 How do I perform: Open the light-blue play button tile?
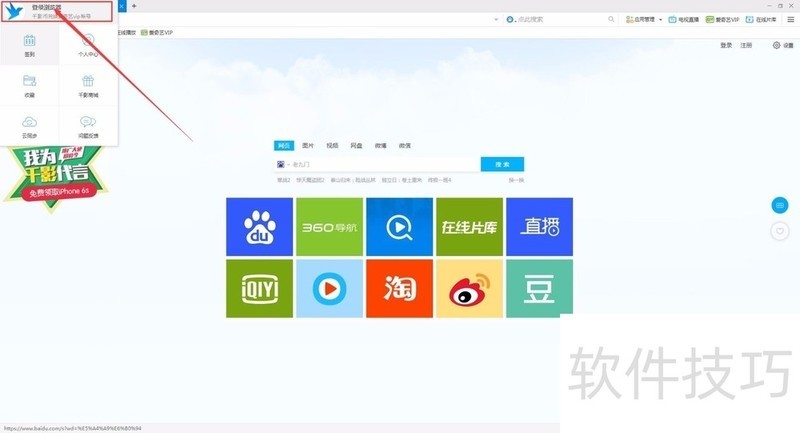tap(330, 289)
